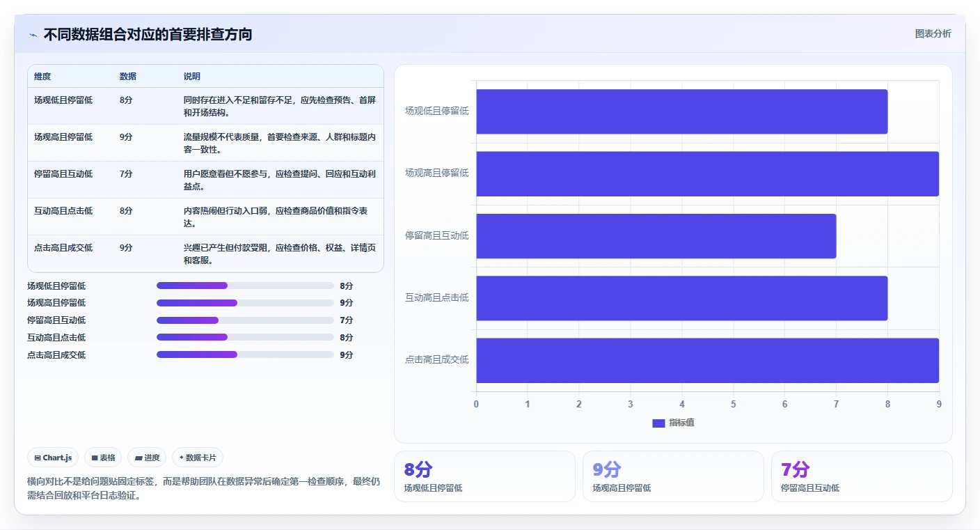Click the 点击高且成交低 progress bar

[245, 354]
